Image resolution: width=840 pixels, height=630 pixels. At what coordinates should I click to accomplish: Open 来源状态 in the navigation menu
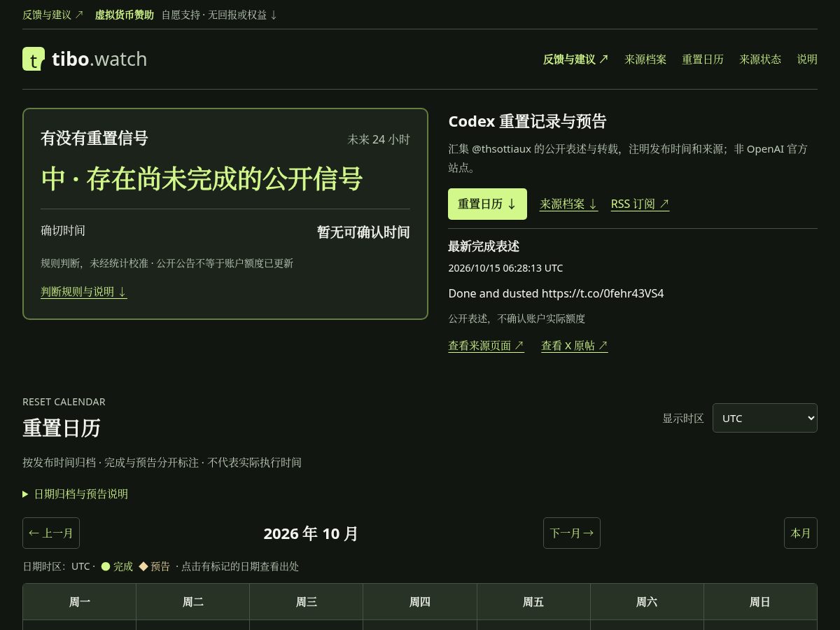760,59
